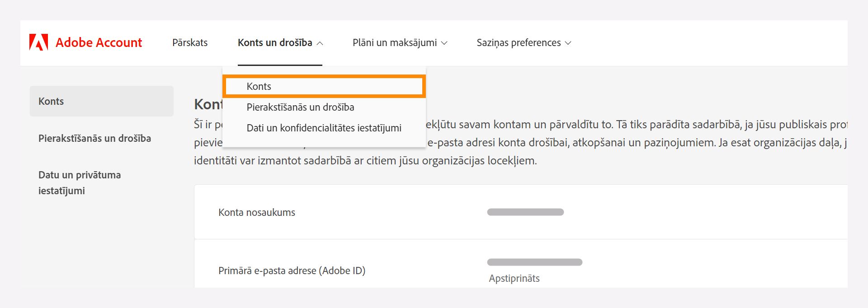Click the masked account name value
The height and width of the screenshot is (308, 868).
tap(525, 210)
